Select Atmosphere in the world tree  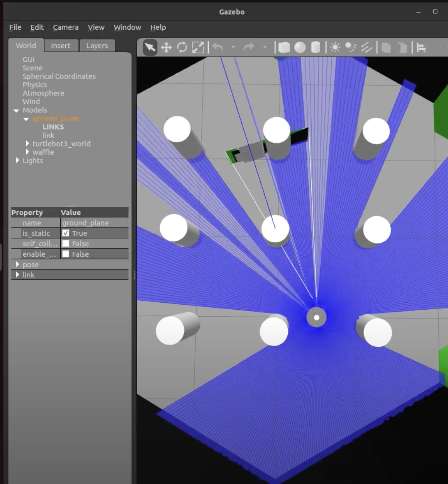43,93
